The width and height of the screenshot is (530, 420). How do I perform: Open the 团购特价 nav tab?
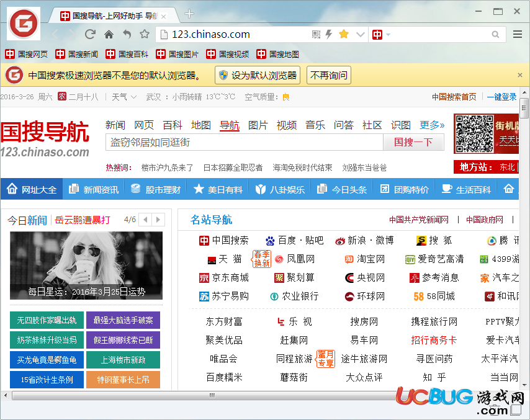point(404,189)
